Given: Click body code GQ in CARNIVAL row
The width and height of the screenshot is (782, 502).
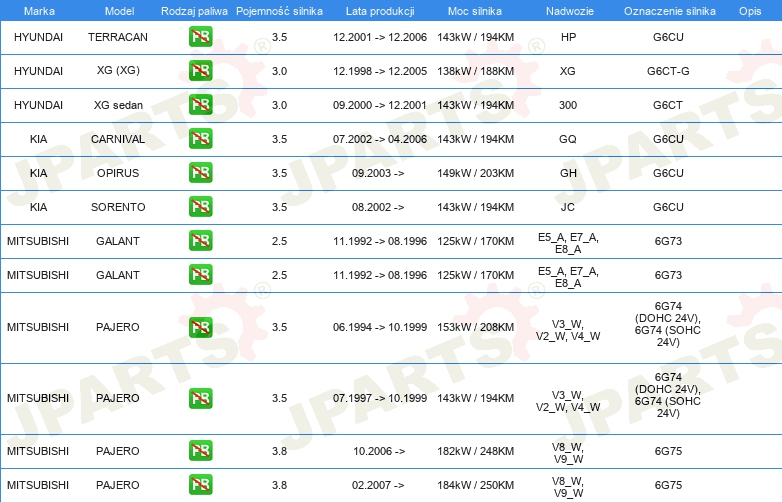Looking at the screenshot, I should [x=568, y=139].
